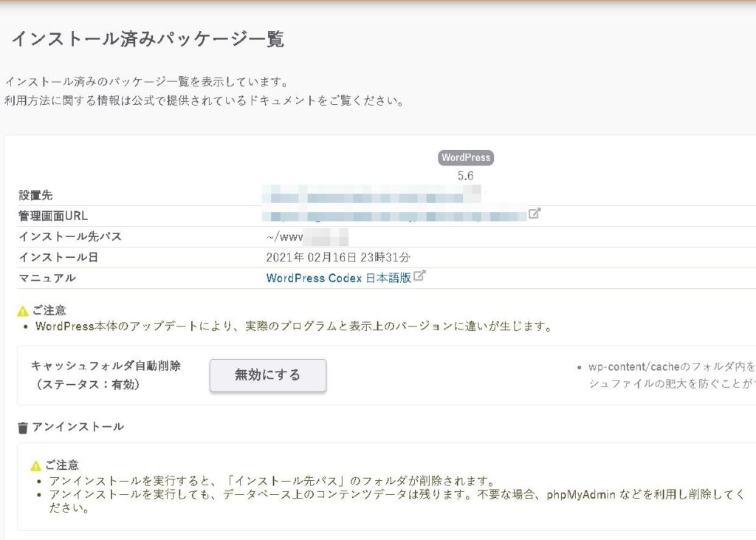Screen dimensions: 756x540
Task: Click the インストール済みパッケージ一覧 page heading
Action: [148, 40]
